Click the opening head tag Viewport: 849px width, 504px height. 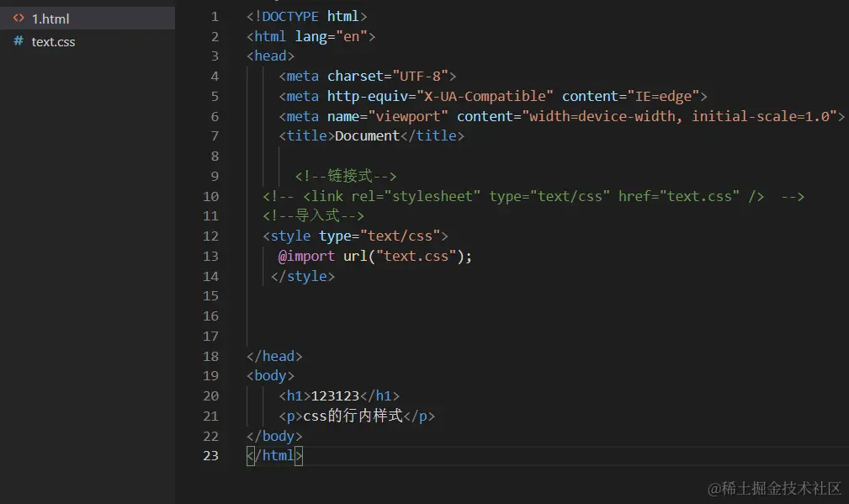270,56
